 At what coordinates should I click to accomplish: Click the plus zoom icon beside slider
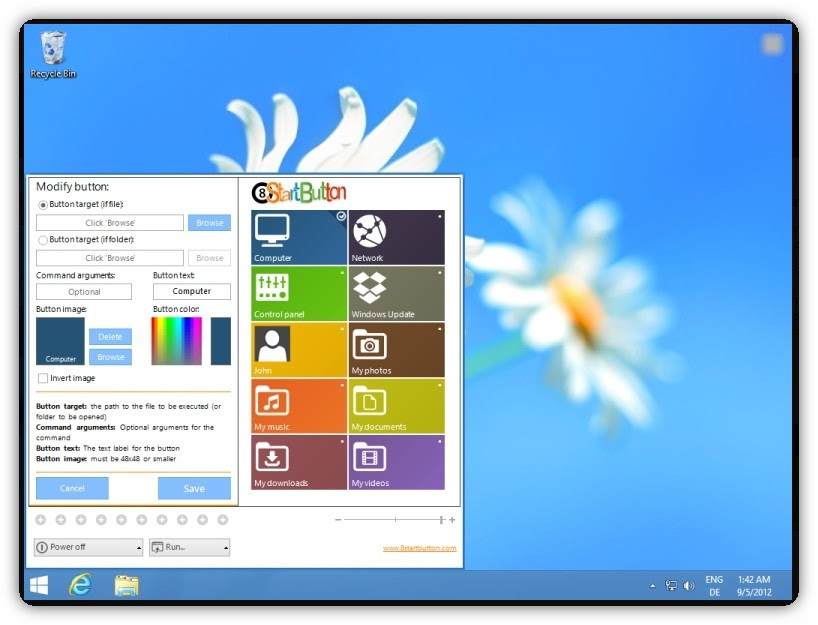[x=452, y=520]
